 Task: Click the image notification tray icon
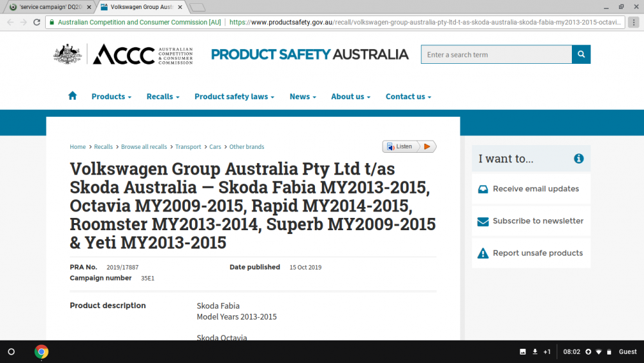pyautogui.click(x=522, y=352)
